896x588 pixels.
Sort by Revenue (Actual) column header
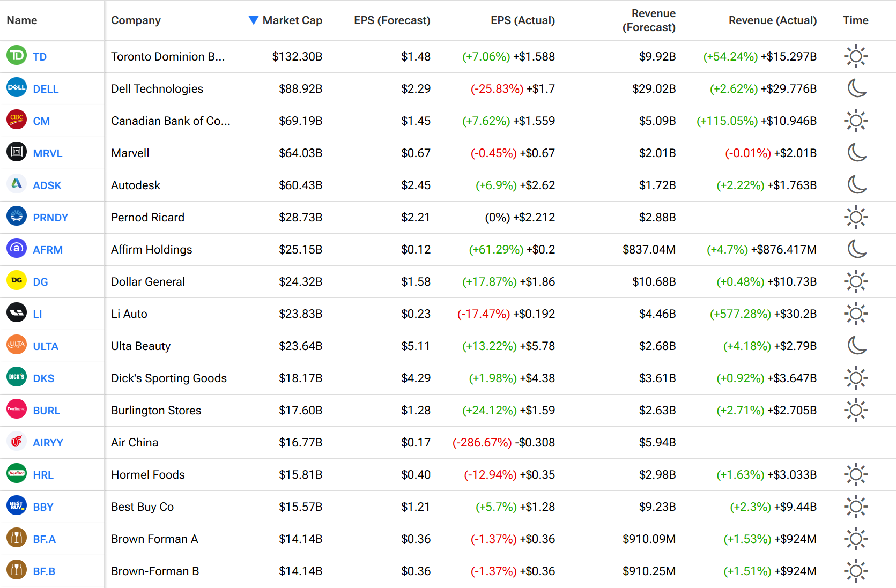click(773, 20)
